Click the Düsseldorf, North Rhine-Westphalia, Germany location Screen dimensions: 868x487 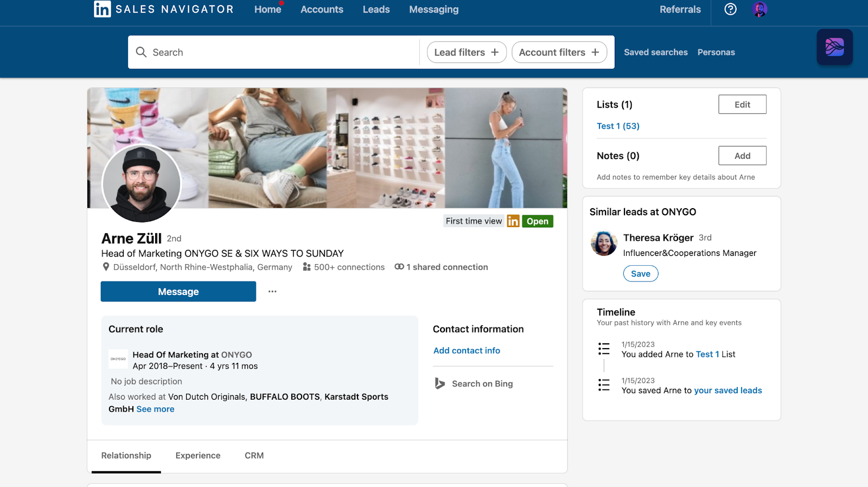point(203,267)
